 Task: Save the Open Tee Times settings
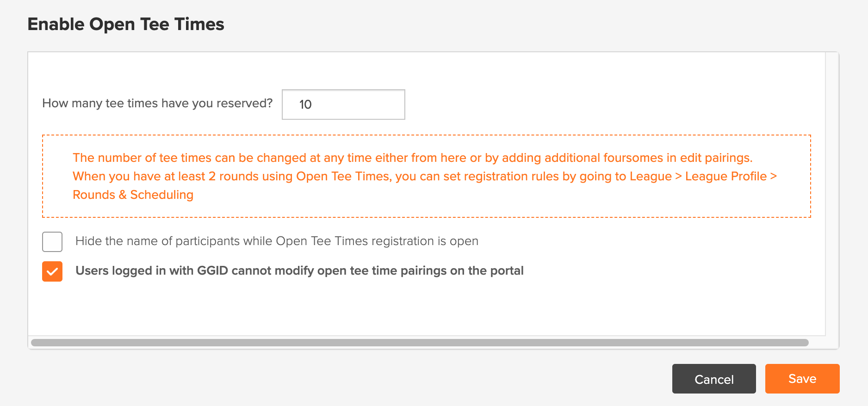click(802, 379)
